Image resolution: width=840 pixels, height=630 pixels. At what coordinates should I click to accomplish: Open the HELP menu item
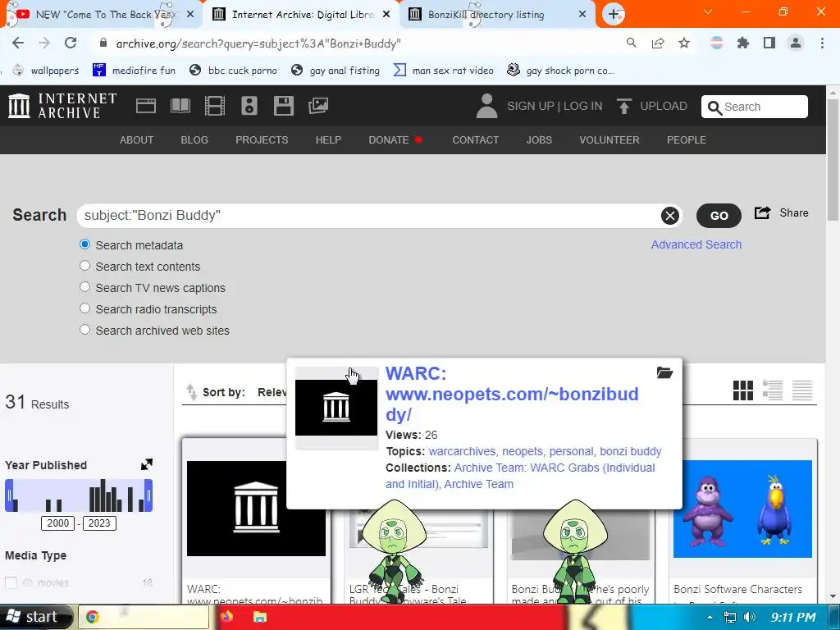[x=328, y=139]
